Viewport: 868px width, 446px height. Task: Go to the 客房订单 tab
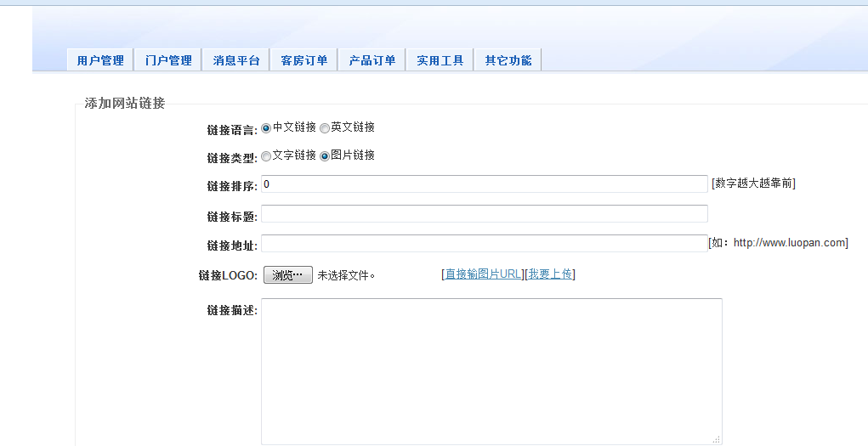(304, 60)
